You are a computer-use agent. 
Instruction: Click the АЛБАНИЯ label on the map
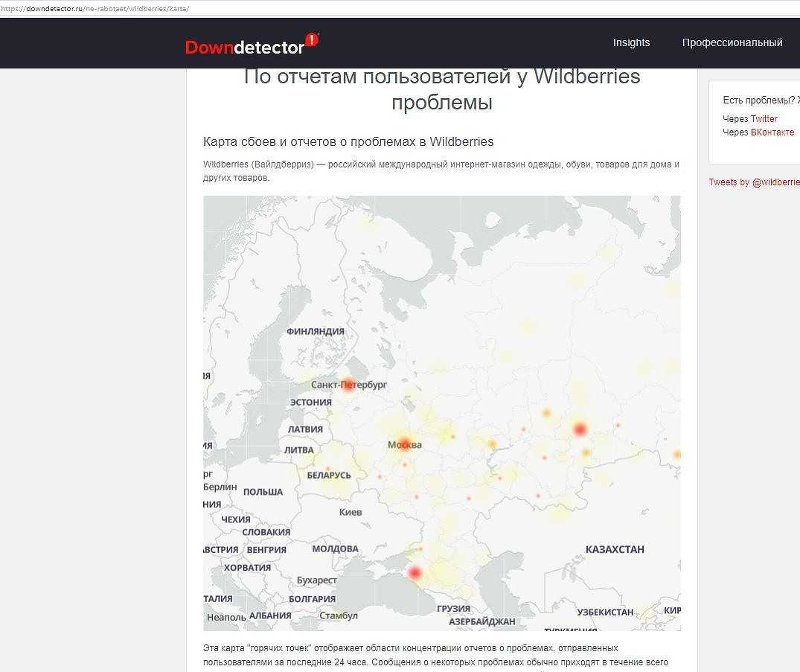[x=270, y=615]
